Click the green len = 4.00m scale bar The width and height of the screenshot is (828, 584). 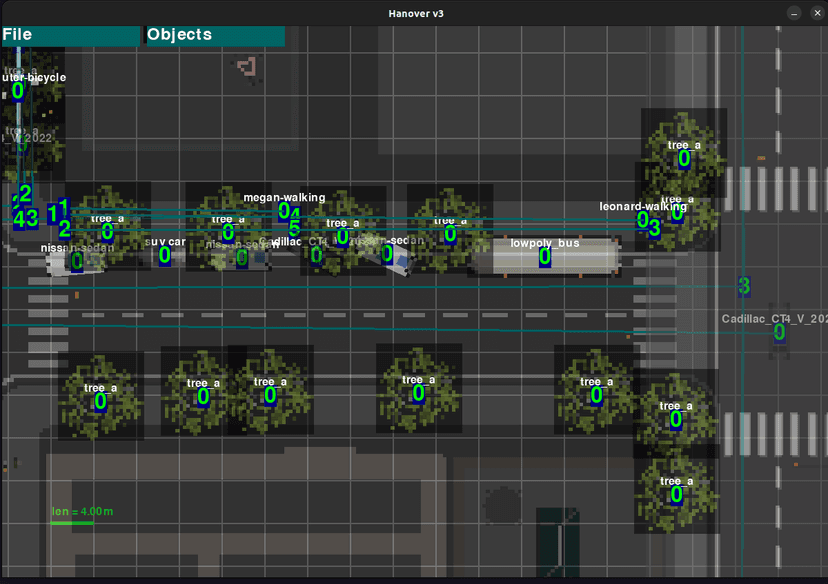coord(72,522)
